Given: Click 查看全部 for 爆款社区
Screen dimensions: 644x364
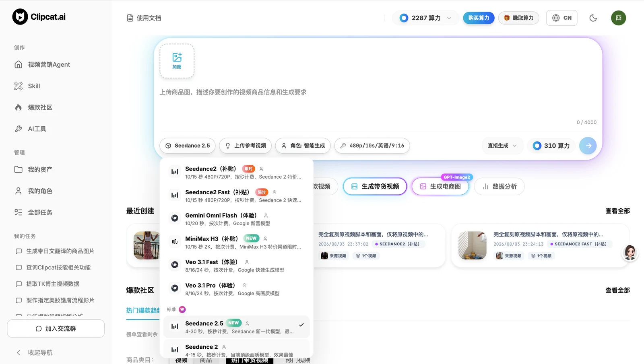Looking at the screenshot, I should (617, 290).
